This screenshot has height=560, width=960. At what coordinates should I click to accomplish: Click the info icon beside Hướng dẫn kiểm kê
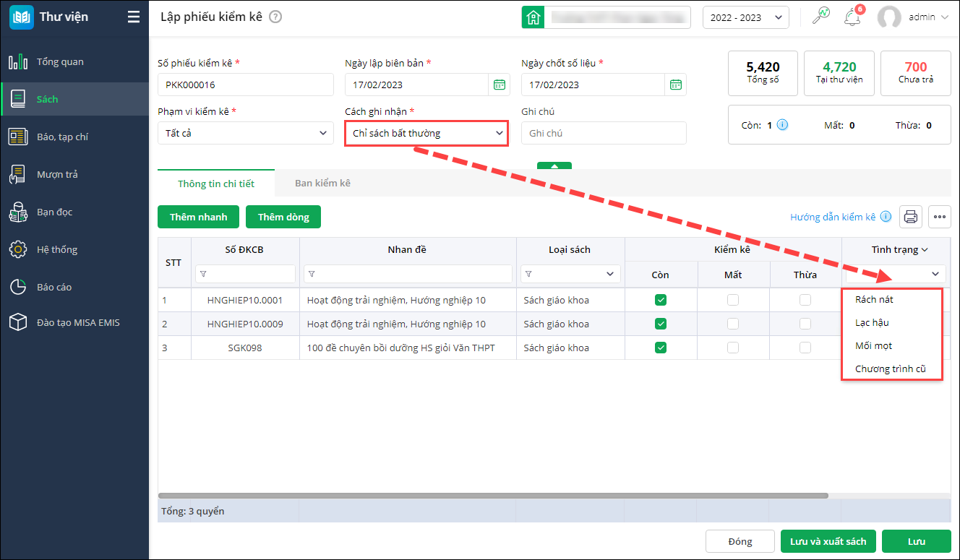tap(886, 217)
